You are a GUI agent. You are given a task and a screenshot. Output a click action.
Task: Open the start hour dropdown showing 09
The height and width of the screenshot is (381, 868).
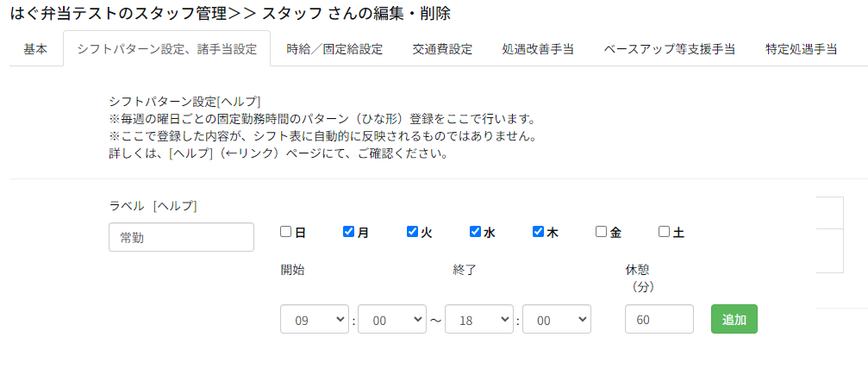click(x=315, y=319)
